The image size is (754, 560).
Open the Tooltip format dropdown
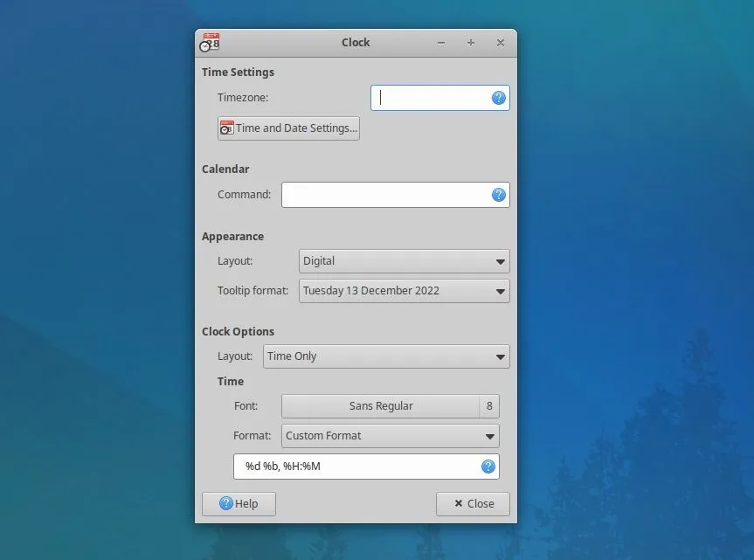pos(403,290)
